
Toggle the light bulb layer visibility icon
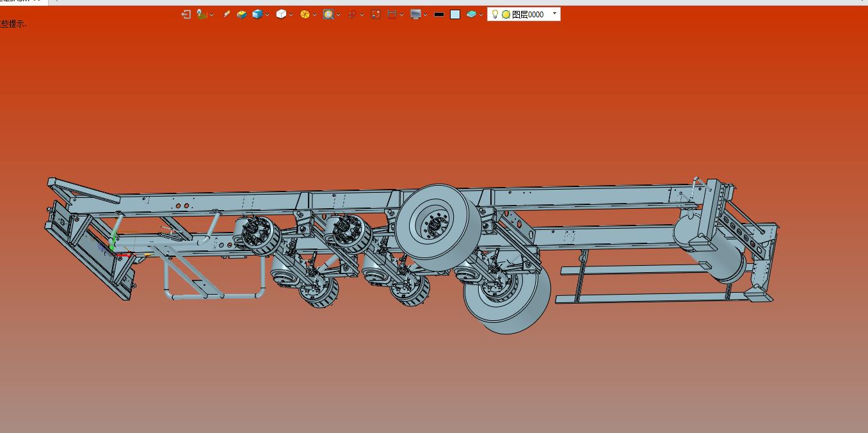coord(495,14)
